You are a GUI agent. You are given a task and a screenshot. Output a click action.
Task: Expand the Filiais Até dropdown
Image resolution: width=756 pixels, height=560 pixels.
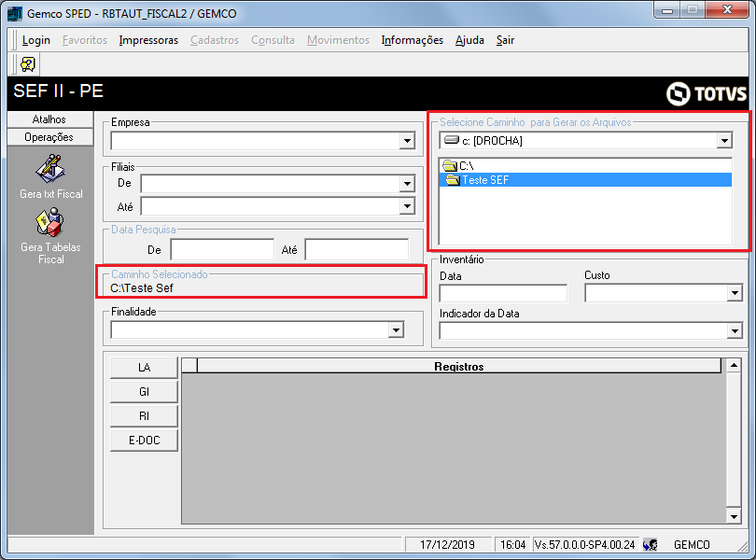click(x=408, y=206)
